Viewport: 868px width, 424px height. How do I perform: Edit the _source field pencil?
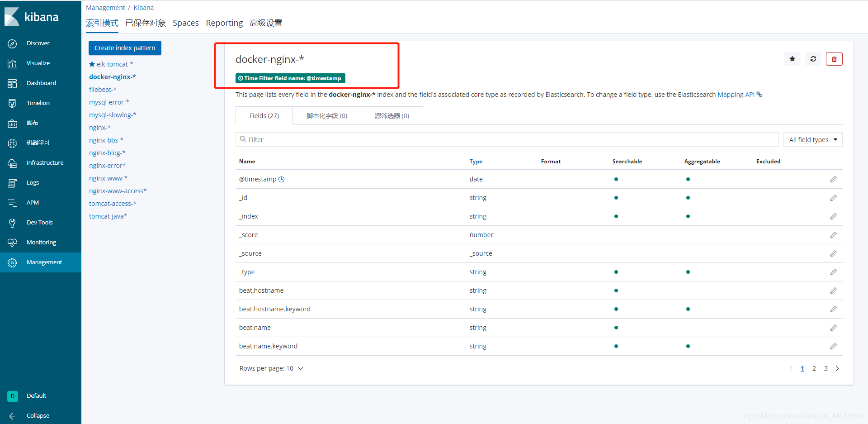click(833, 253)
